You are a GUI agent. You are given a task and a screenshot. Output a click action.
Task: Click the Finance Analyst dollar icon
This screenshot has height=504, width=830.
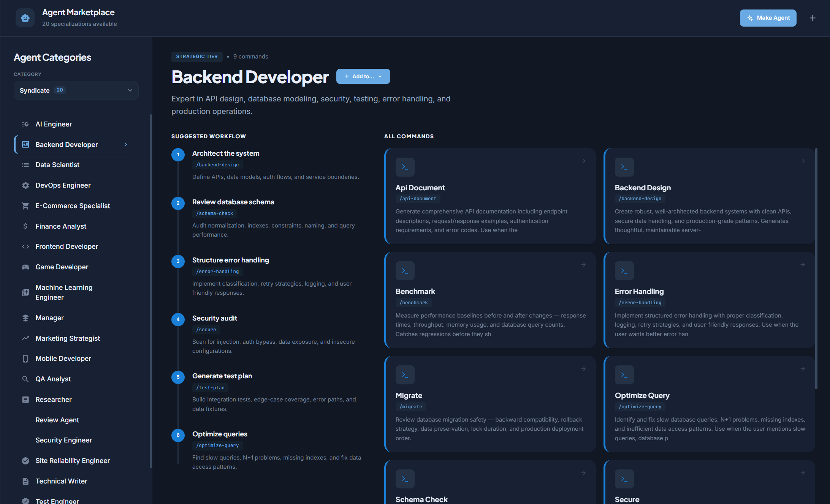pyautogui.click(x=25, y=226)
